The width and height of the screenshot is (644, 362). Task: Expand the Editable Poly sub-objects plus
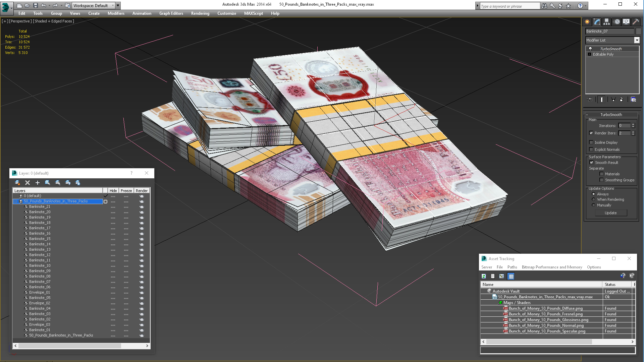click(x=590, y=54)
